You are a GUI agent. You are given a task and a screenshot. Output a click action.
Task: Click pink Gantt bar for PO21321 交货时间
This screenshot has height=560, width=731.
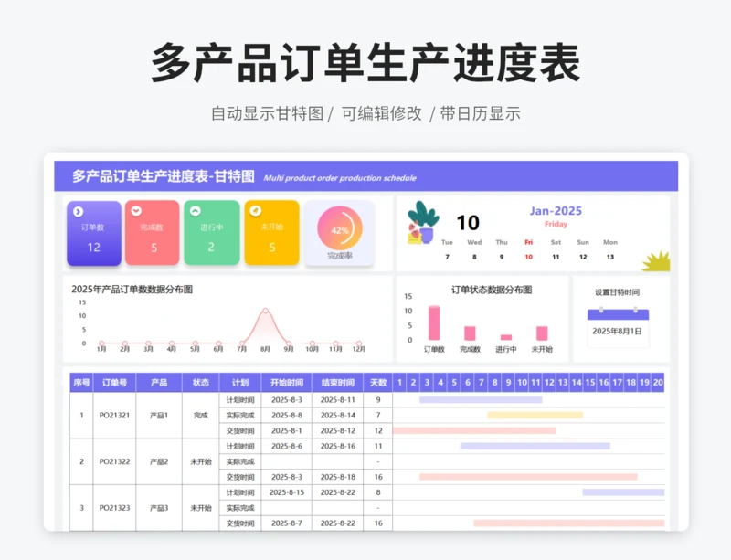[474, 430]
